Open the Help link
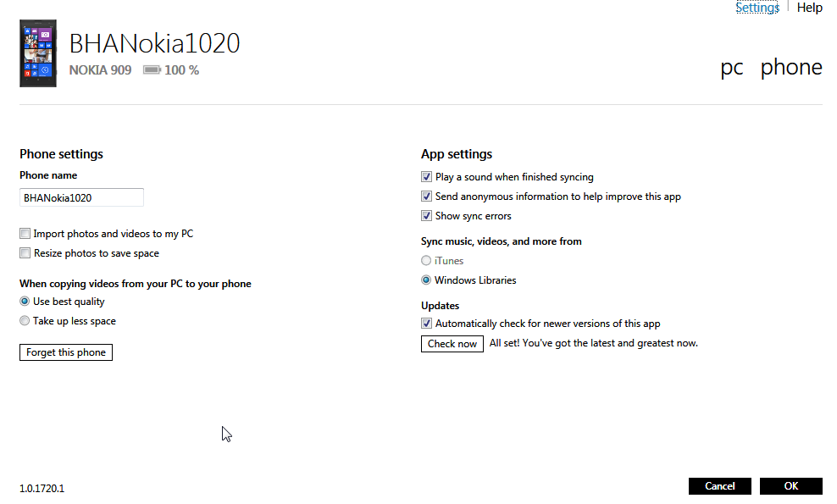 click(809, 8)
